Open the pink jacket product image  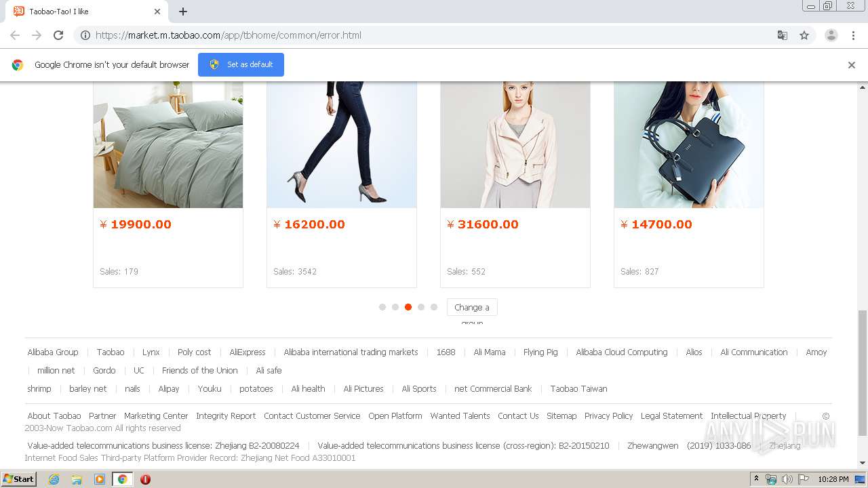(x=515, y=144)
